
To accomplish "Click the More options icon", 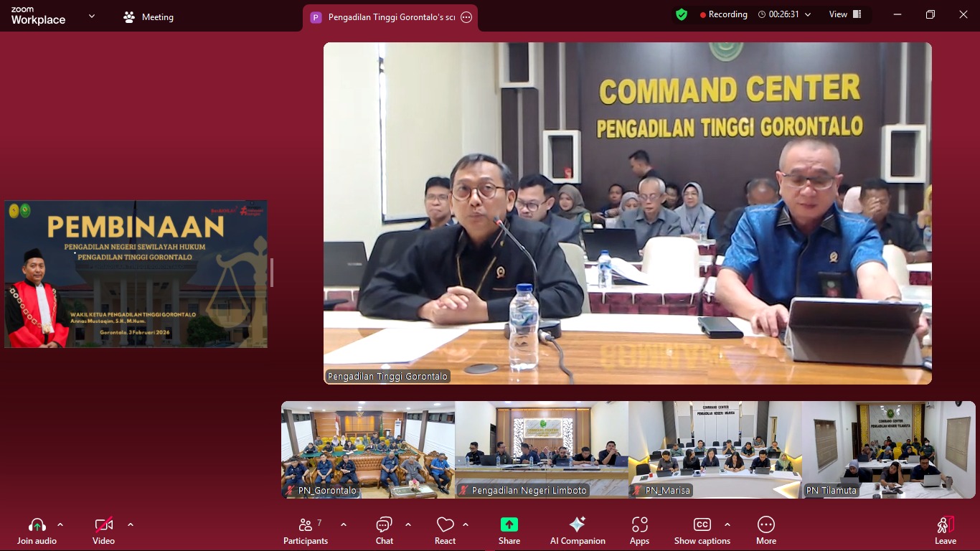I will pos(765,525).
